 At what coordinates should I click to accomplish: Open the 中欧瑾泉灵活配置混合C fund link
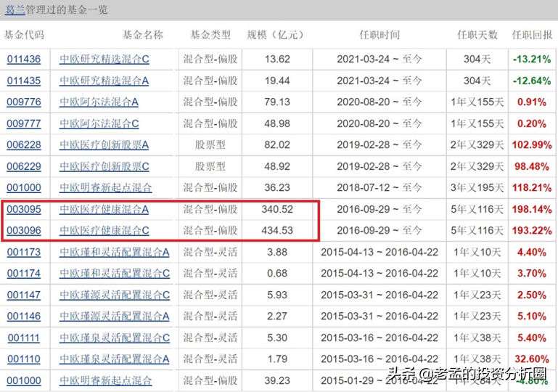[115, 338]
